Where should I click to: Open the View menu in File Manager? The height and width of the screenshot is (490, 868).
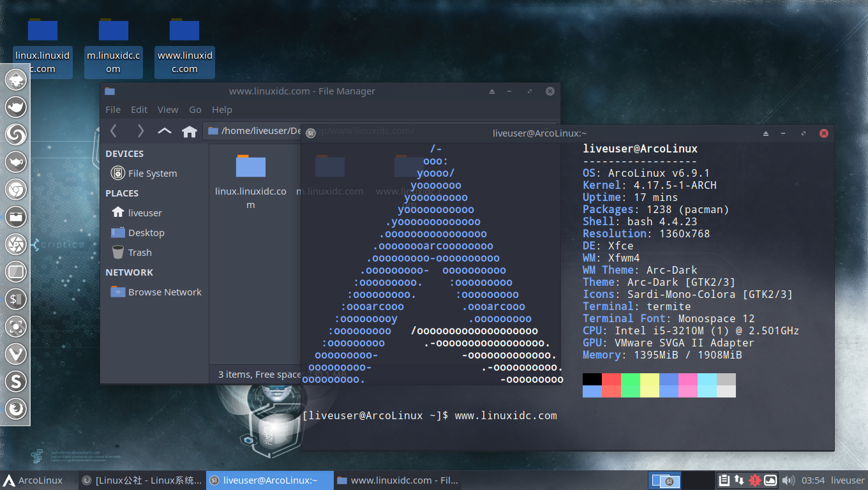(x=168, y=110)
